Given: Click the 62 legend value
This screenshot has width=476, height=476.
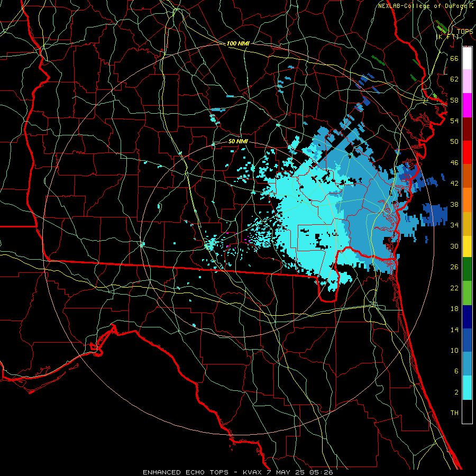Looking at the screenshot, I should [454, 79].
